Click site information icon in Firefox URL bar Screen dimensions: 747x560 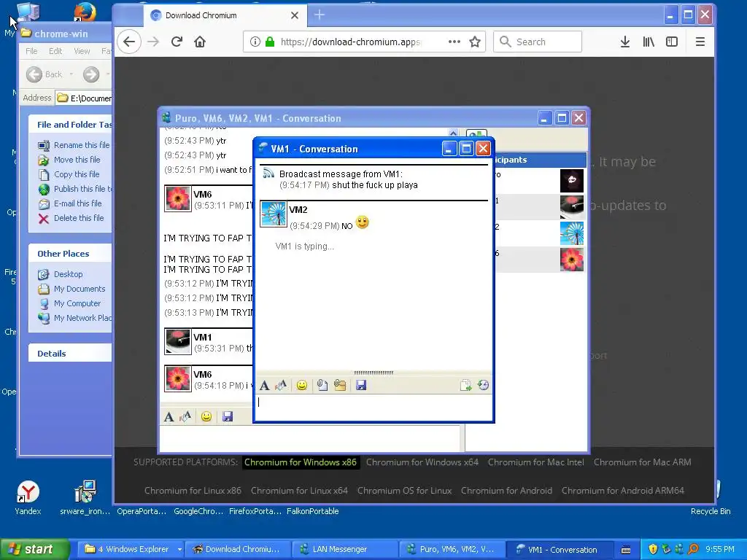255,42
